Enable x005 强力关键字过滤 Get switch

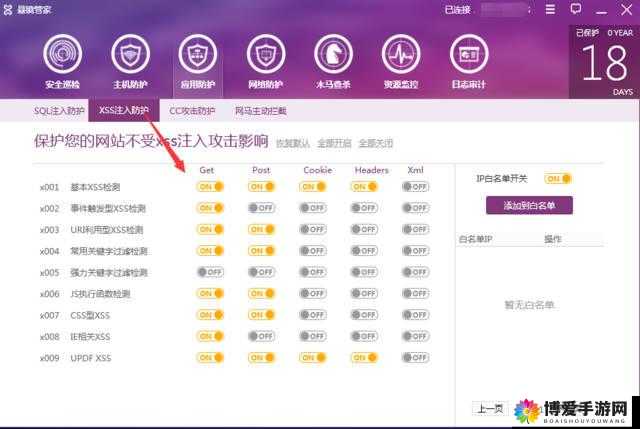pos(210,272)
